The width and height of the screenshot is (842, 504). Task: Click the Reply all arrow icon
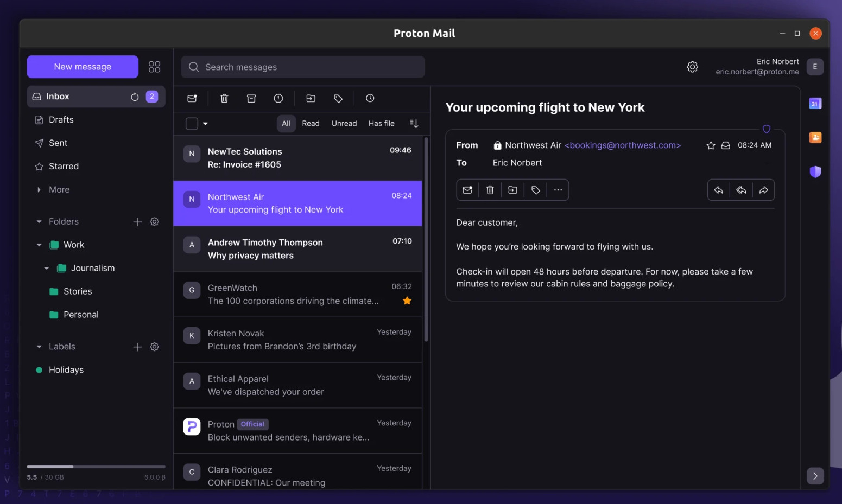tap(741, 190)
